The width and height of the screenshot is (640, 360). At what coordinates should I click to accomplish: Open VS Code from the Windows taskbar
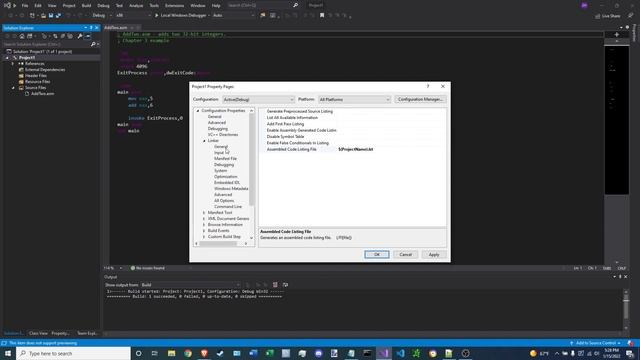[x=400, y=353]
